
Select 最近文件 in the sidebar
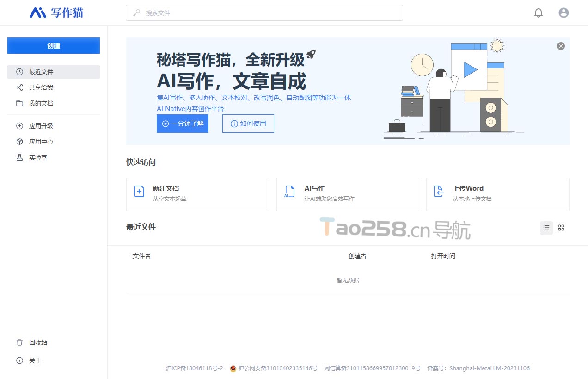tap(54, 72)
